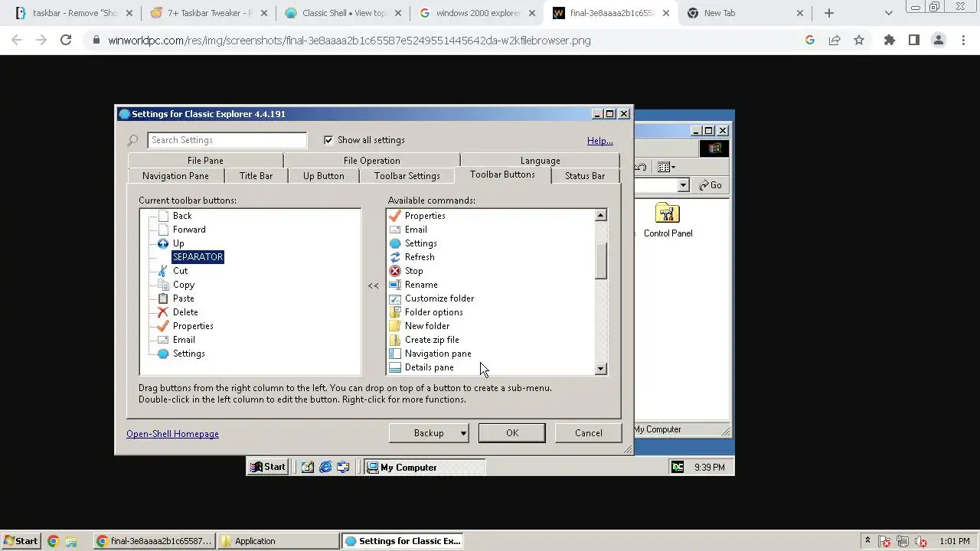
Task: Select the Copy entry in the left list
Action: pyautogui.click(x=184, y=285)
